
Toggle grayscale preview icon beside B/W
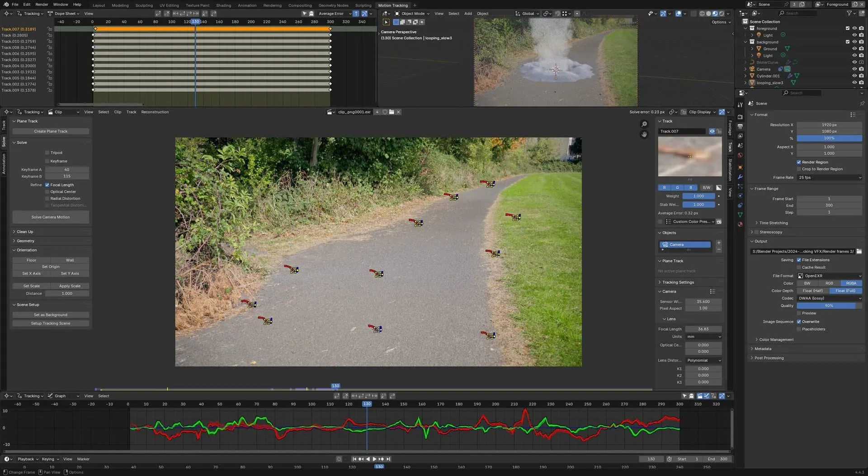[x=719, y=188]
